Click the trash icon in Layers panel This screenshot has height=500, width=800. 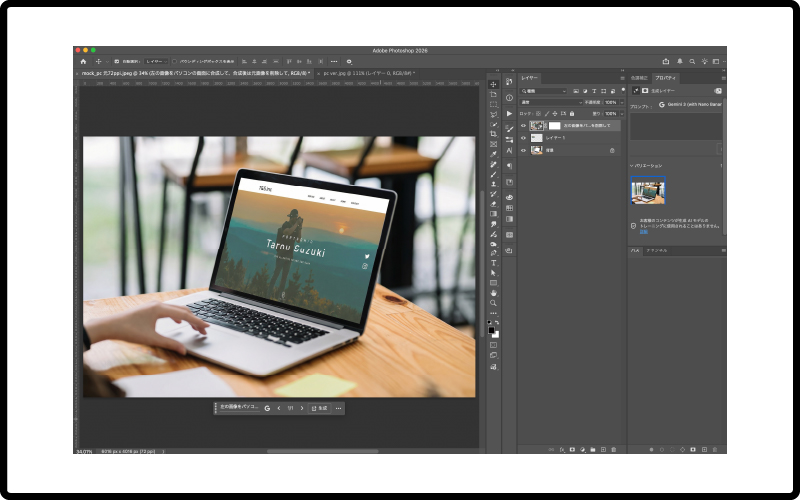click(616, 450)
